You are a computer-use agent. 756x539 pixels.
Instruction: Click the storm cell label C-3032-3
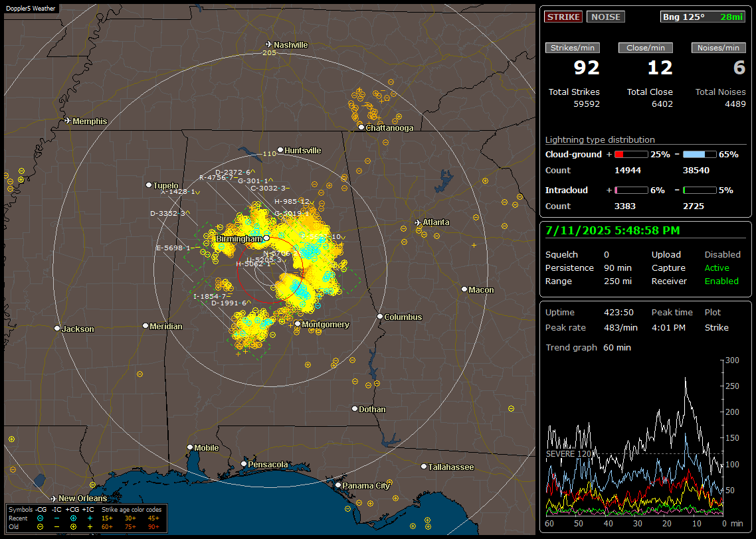(x=268, y=188)
